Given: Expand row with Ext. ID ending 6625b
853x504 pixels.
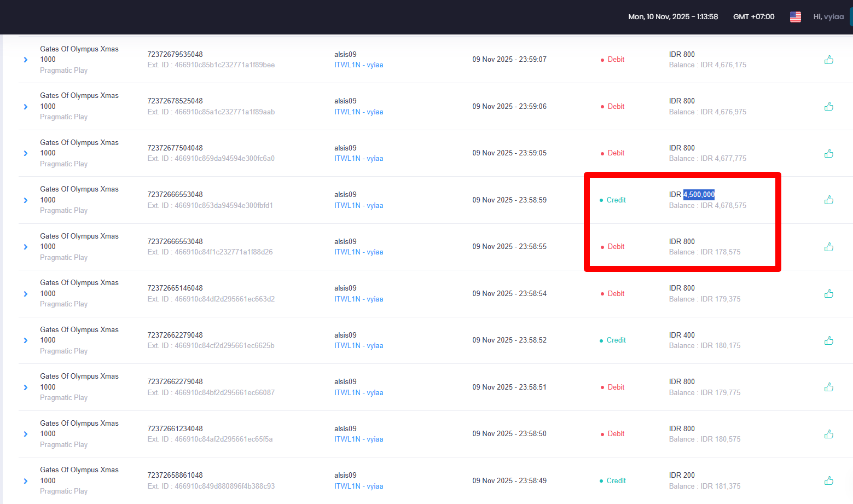Looking at the screenshot, I should [26, 340].
